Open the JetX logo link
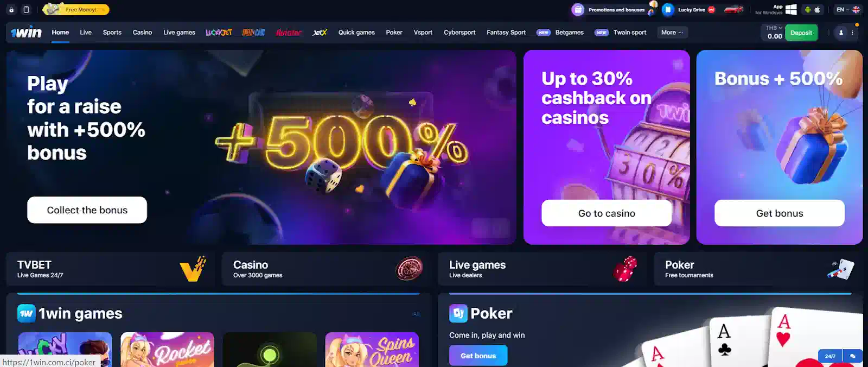Image resolution: width=868 pixels, height=367 pixels. (320, 33)
